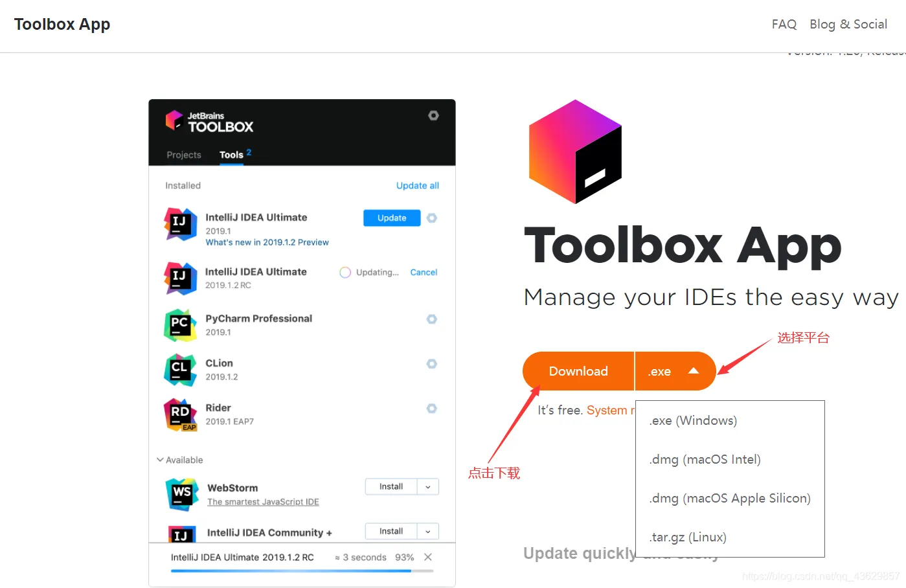The height and width of the screenshot is (588, 906).
Task: Open WebStorm Install options dropdown arrow
Action: (428, 487)
